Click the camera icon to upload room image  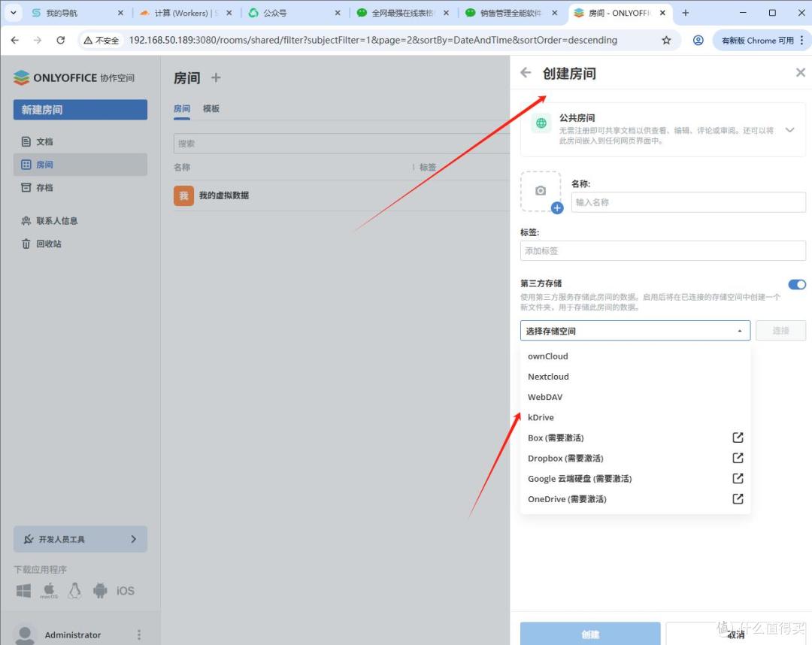pyautogui.click(x=540, y=190)
